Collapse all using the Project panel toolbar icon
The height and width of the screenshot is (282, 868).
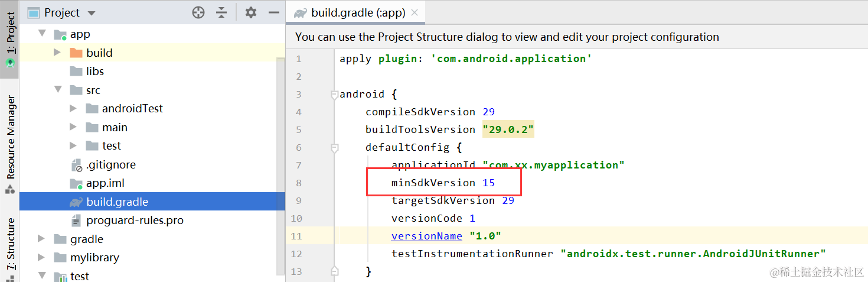coord(221,12)
